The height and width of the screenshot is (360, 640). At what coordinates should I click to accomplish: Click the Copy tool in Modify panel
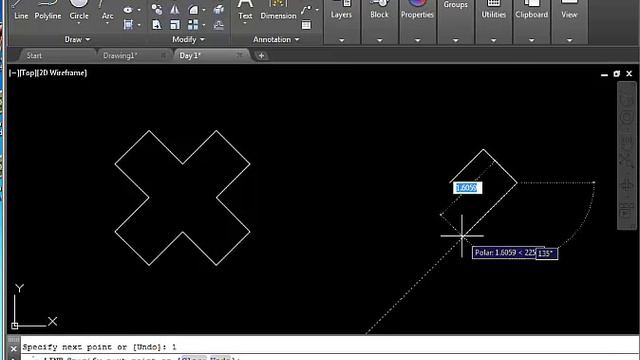pyautogui.click(x=157, y=9)
